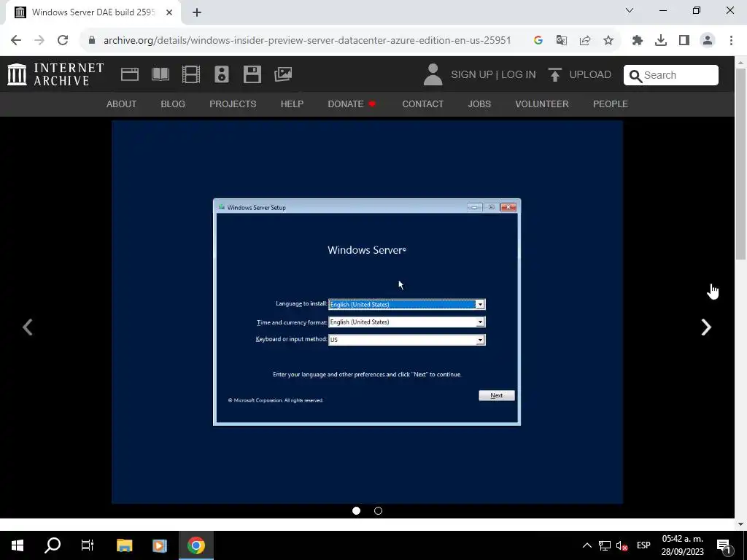The height and width of the screenshot is (560, 747).
Task: Click the LOG IN link
Action: pyautogui.click(x=519, y=75)
